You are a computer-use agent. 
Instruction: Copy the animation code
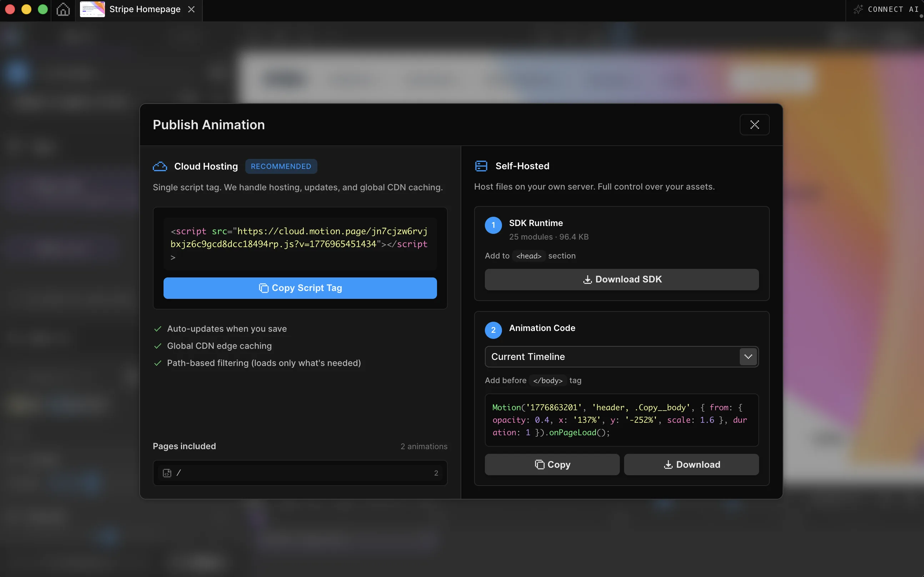(x=552, y=465)
